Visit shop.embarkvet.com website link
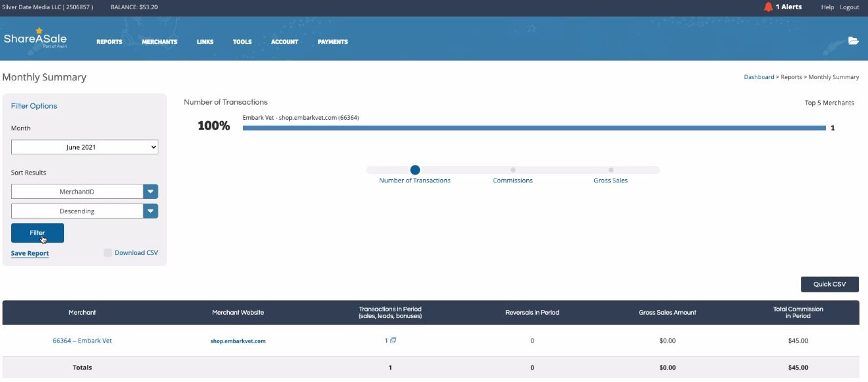The image size is (868, 382). pyautogui.click(x=238, y=341)
